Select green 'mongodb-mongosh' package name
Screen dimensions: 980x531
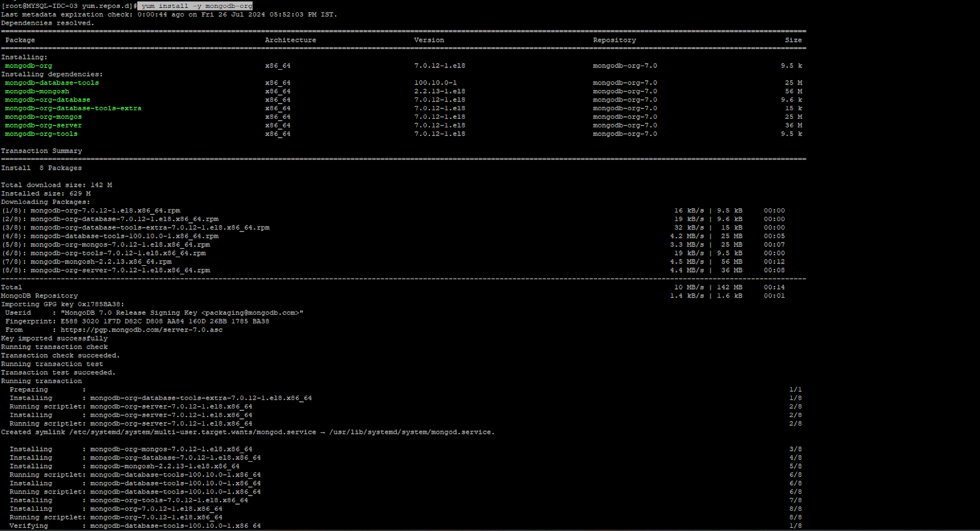coord(37,91)
